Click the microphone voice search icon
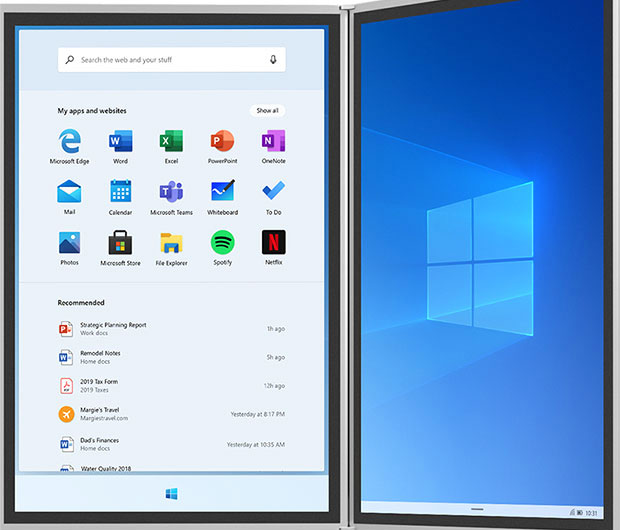 click(273, 60)
